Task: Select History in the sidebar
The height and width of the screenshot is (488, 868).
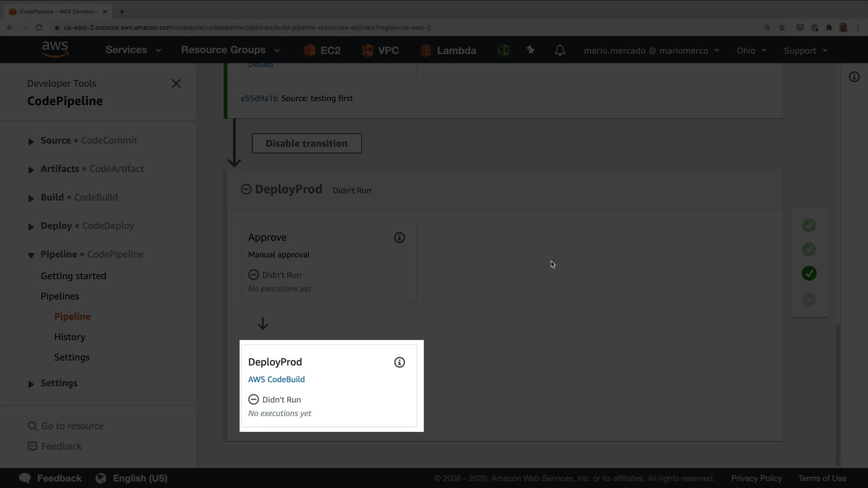Action: click(70, 337)
